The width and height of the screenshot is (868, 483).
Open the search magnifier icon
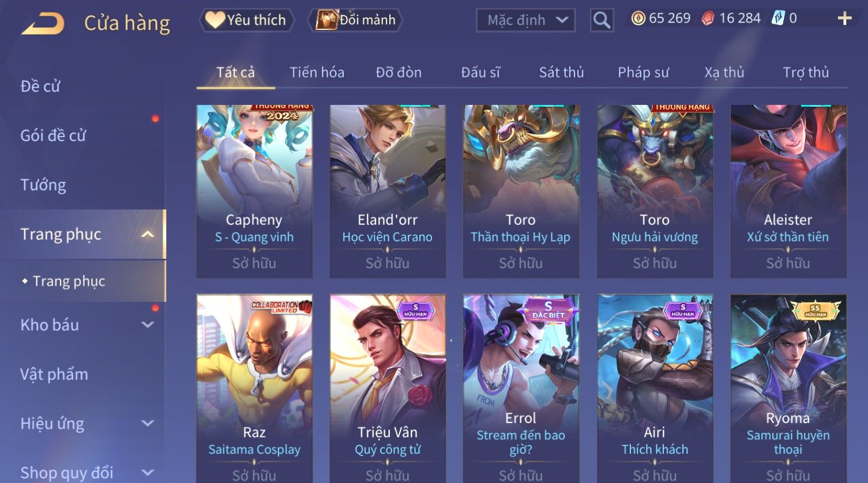[602, 21]
